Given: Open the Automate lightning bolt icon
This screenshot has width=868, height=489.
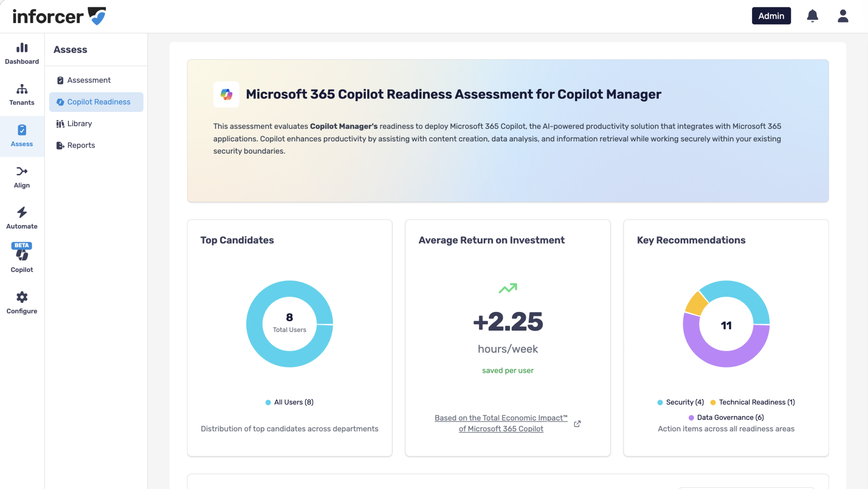Looking at the screenshot, I should pos(22,212).
